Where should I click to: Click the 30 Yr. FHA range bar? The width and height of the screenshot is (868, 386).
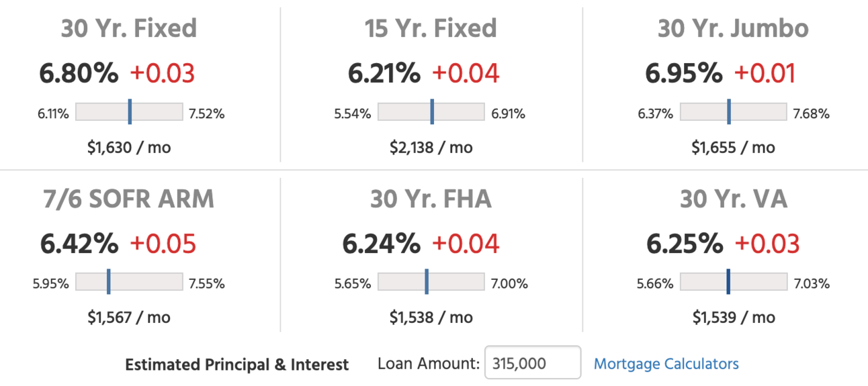coord(431,282)
